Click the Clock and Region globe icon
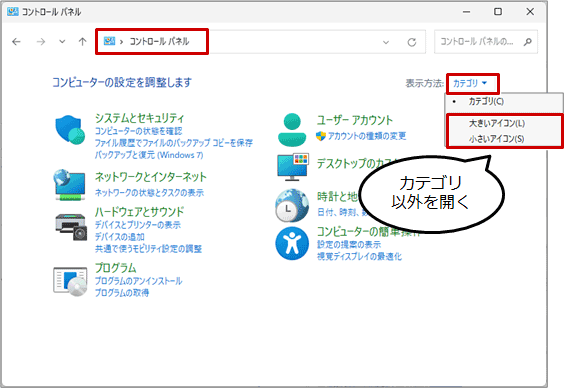 [x=292, y=205]
